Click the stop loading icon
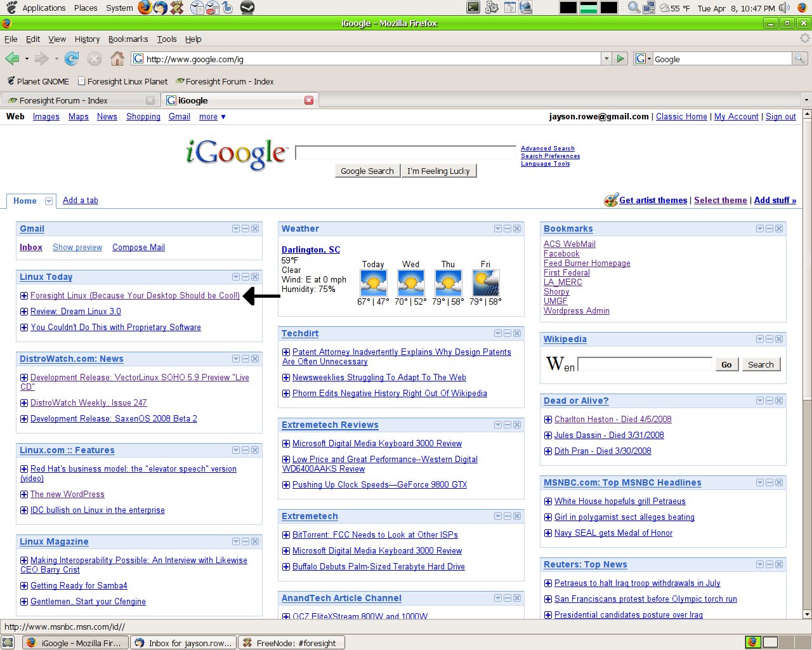 (95, 59)
